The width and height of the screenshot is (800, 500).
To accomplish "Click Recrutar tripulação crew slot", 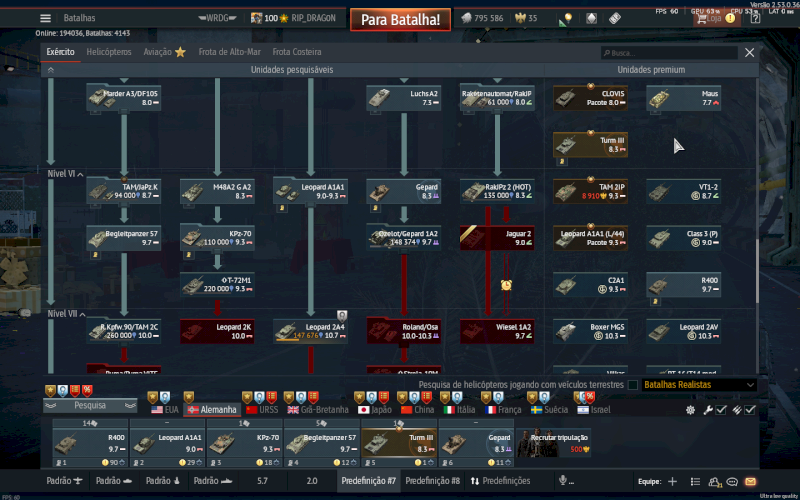I will (553, 441).
